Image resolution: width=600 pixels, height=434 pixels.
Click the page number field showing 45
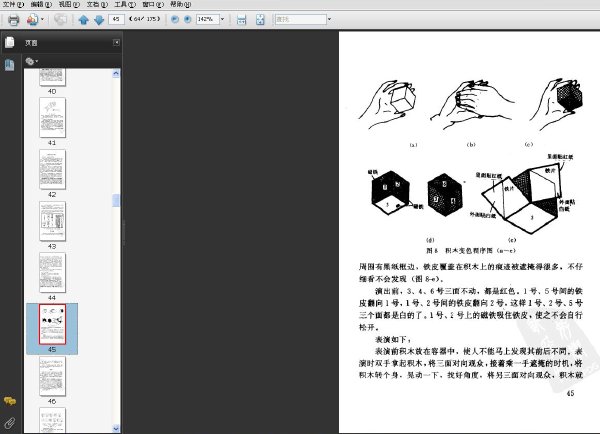(116, 19)
